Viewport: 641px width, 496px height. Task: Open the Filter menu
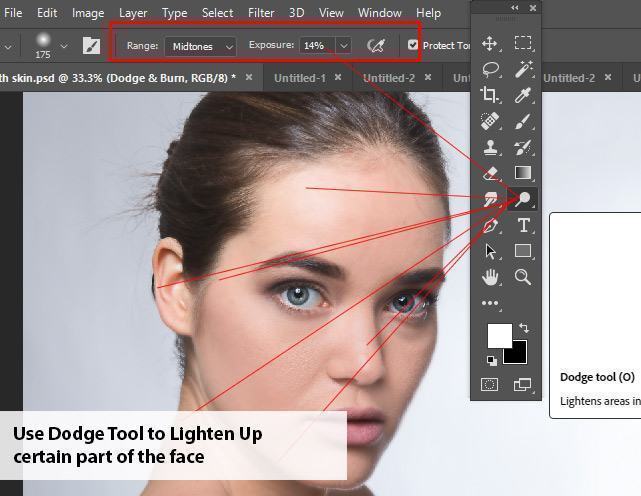(261, 13)
